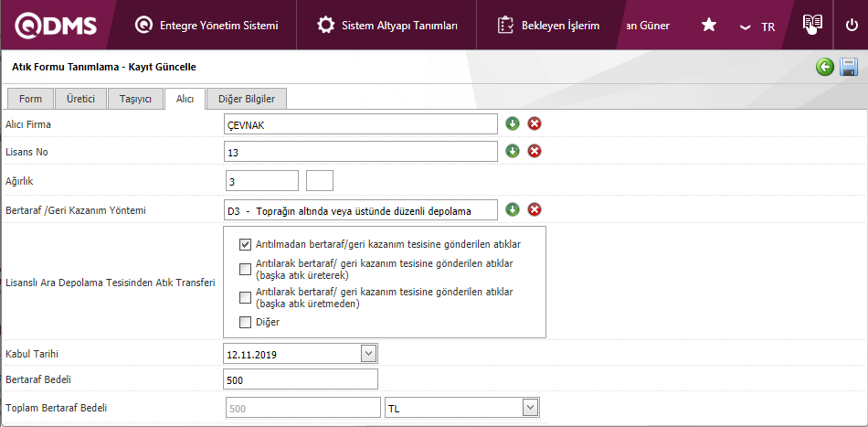Clear Lisans No with red X icon
The width and height of the screenshot is (868, 427).
tap(535, 151)
